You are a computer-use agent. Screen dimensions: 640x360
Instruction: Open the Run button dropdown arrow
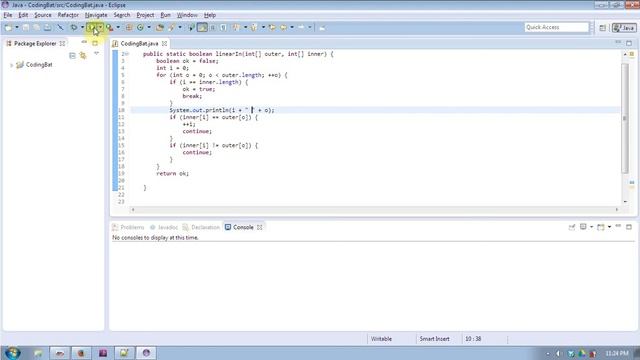[100, 27]
